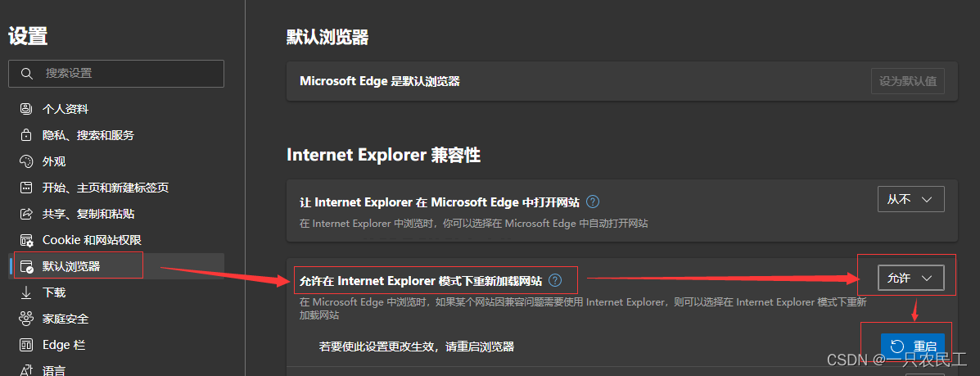
Task: Click the 设为默认值 button
Action: click(x=907, y=81)
